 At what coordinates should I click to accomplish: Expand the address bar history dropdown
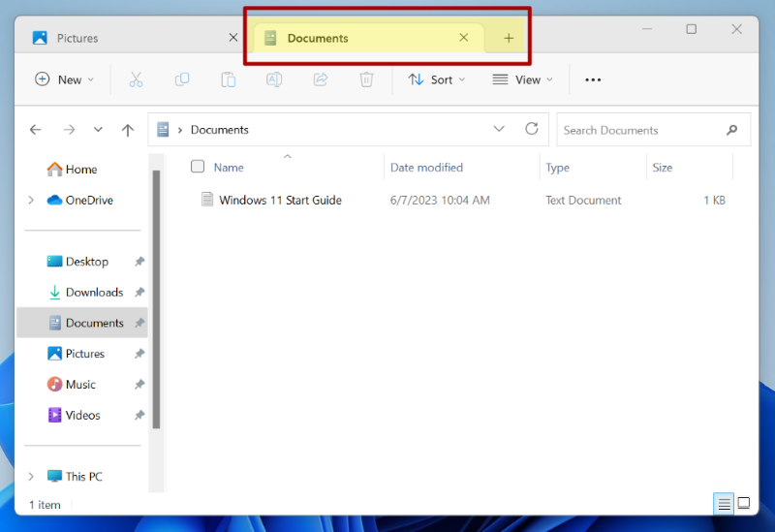(x=499, y=129)
